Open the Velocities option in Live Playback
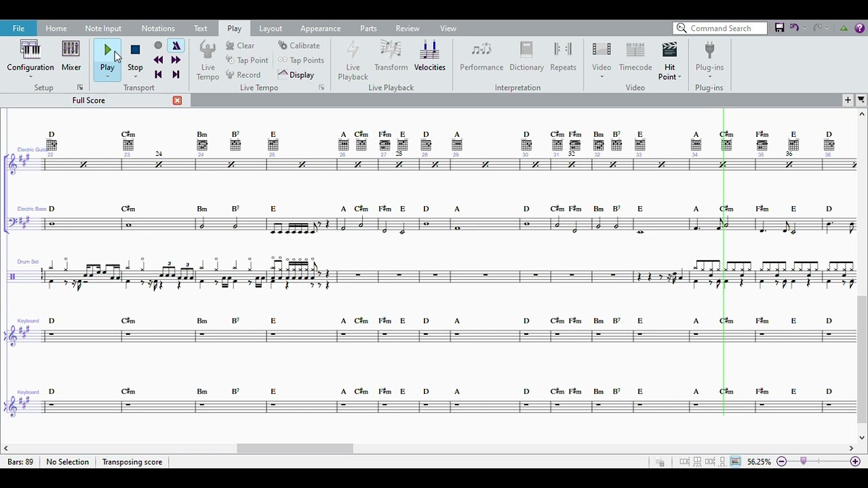 tap(429, 56)
